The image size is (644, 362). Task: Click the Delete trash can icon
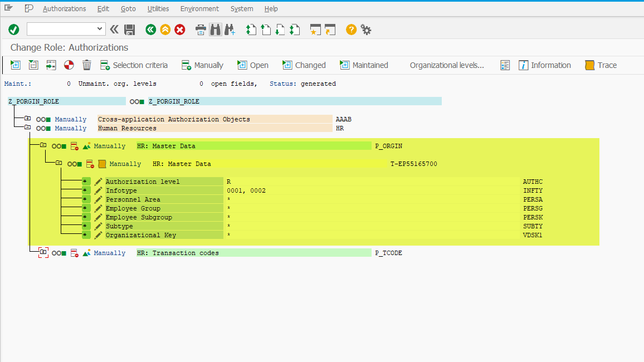pyautogui.click(x=87, y=65)
